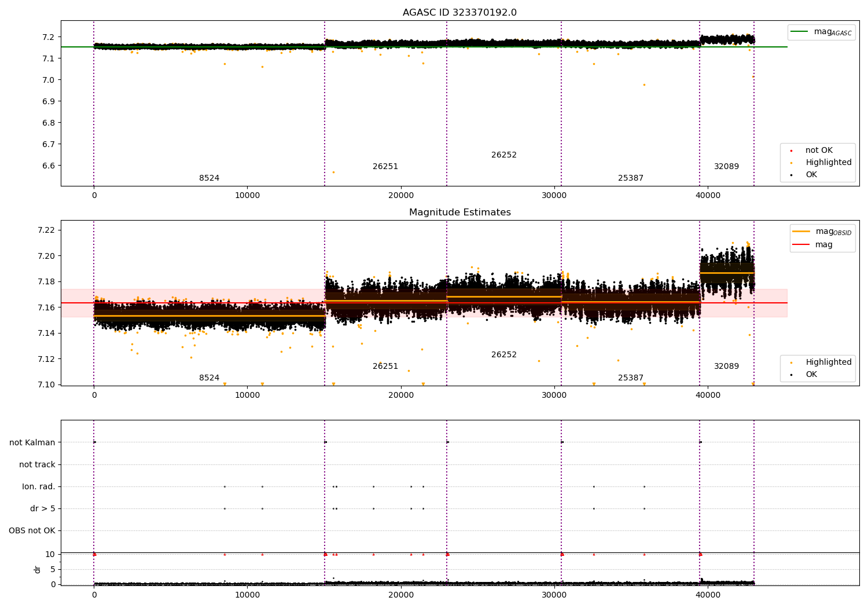Click the 'not track' axis label

(38, 464)
